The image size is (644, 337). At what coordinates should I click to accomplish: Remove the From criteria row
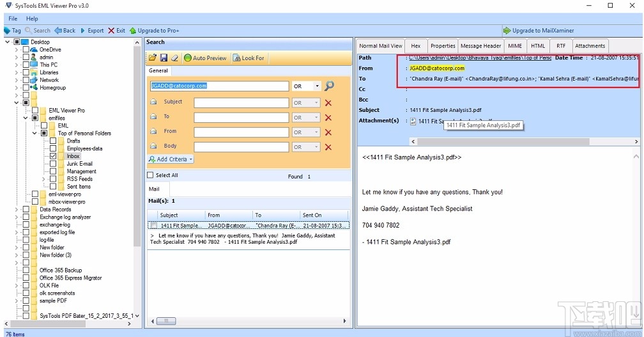pos(328,132)
